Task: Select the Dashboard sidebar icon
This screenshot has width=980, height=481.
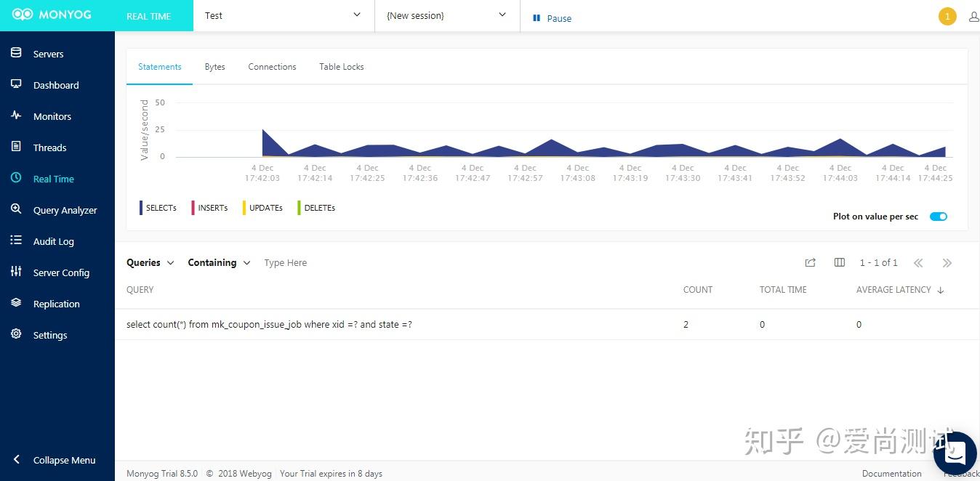Action: [x=56, y=84]
